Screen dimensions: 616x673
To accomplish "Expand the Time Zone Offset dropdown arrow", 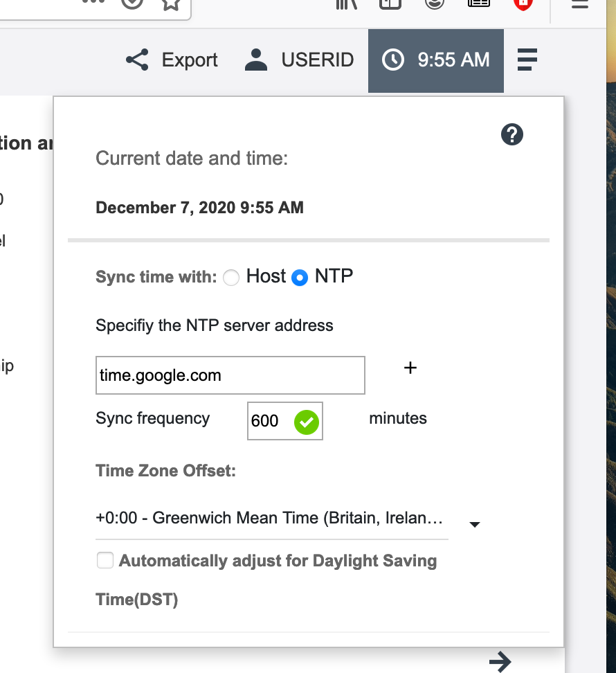I will click(x=474, y=525).
